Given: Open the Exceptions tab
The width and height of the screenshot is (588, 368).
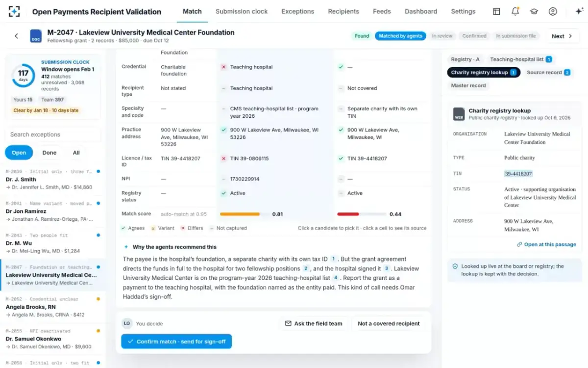Looking at the screenshot, I should pyautogui.click(x=297, y=11).
